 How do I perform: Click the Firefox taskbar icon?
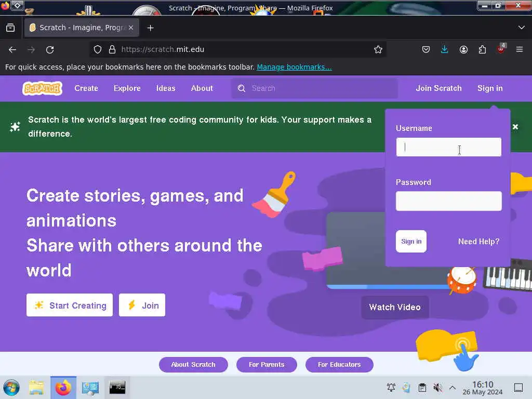(63, 388)
